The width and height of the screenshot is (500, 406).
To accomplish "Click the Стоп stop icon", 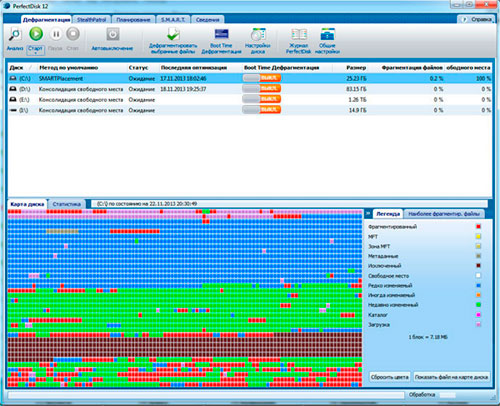I will (x=73, y=34).
